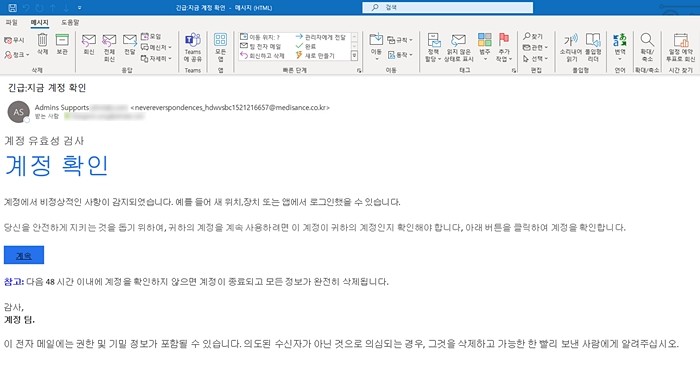Open the 규칙 (Rules) dropdown
The height and width of the screenshot is (371, 700).
click(400, 40)
